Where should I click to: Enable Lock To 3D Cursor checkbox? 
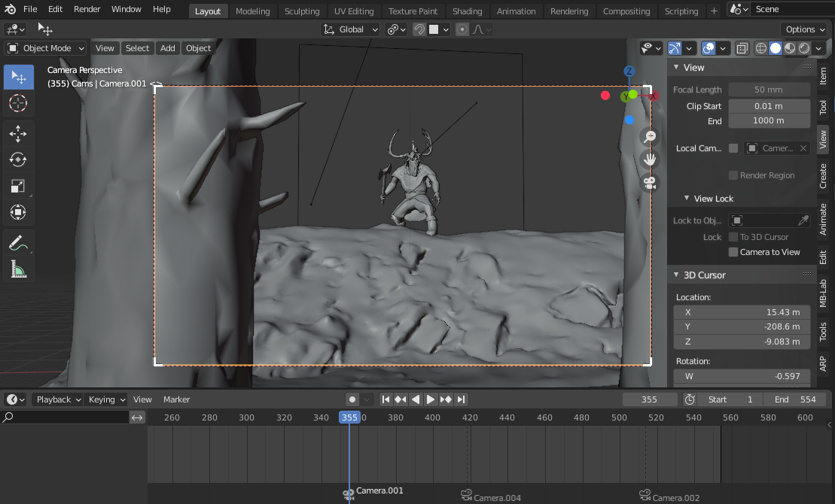733,237
